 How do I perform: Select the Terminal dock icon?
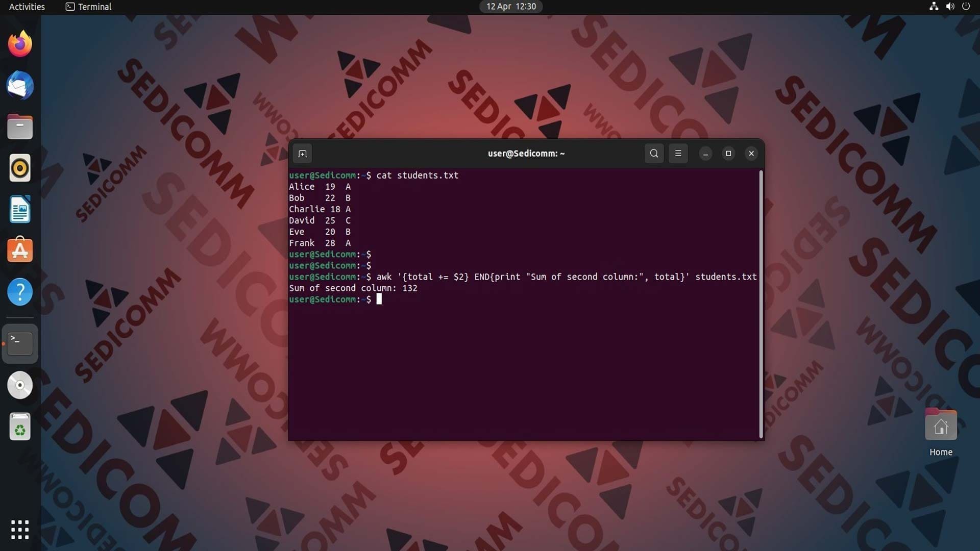pos(20,343)
